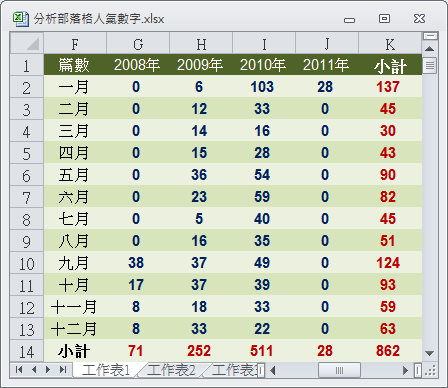Select column F header
The image size is (448, 388).
(75, 43)
